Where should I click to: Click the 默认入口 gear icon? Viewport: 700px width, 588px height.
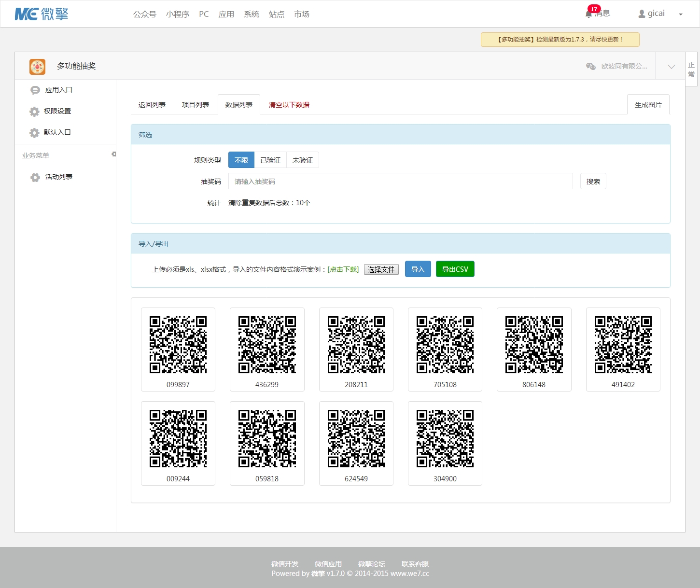34,133
